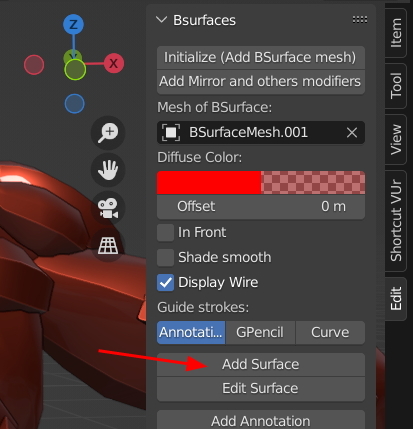Open the View sidebar tab
The width and height of the screenshot is (413, 429).
(x=396, y=139)
